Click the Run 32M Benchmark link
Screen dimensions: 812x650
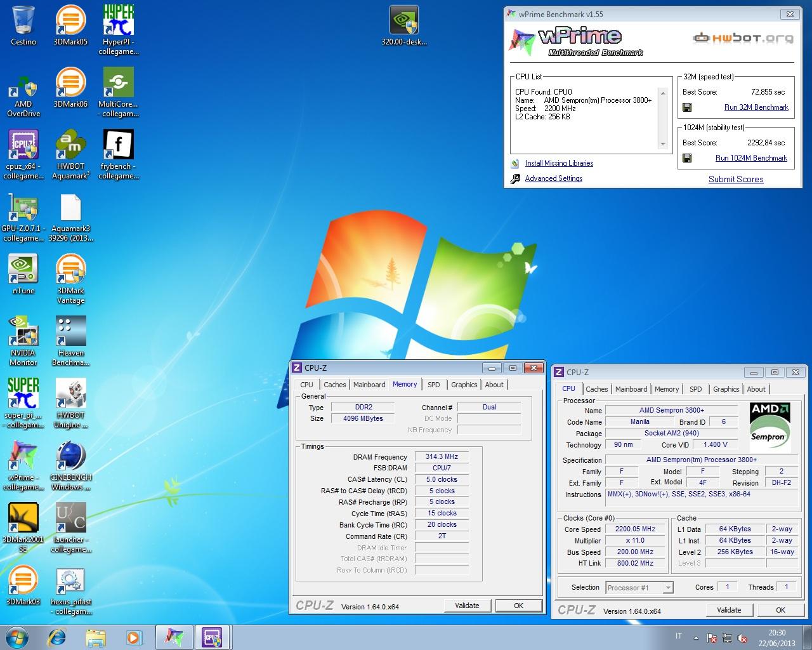(756, 107)
